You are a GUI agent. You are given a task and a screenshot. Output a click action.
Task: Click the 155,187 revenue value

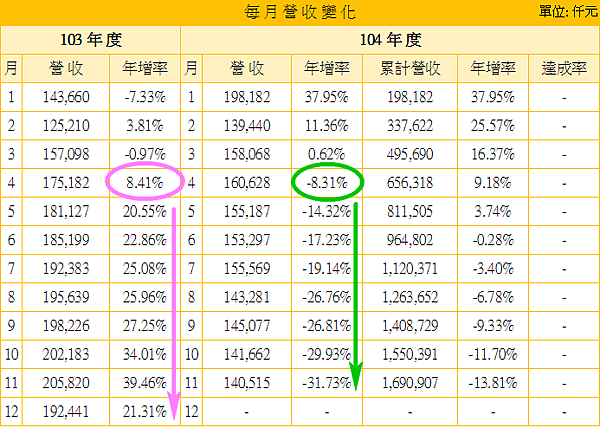[247, 212]
